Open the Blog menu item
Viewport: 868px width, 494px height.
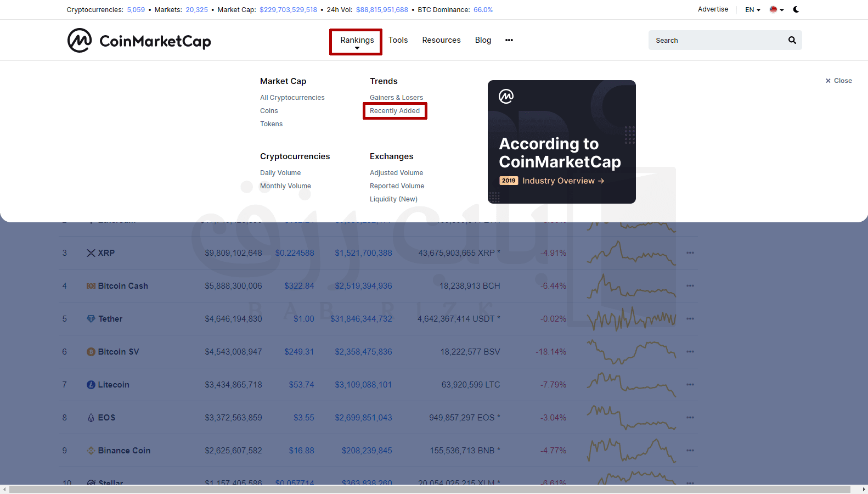[x=483, y=40]
